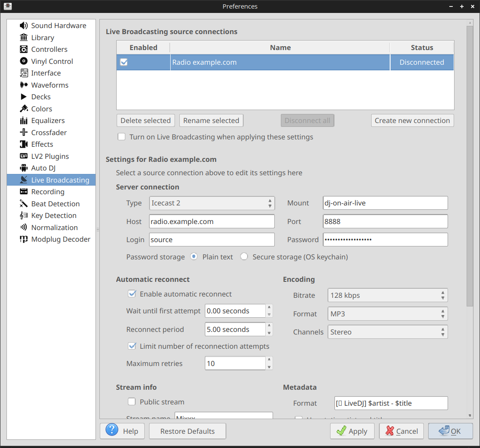Change the Channels dropdown from Stereo
The width and height of the screenshot is (480, 448).
point(387,331)
